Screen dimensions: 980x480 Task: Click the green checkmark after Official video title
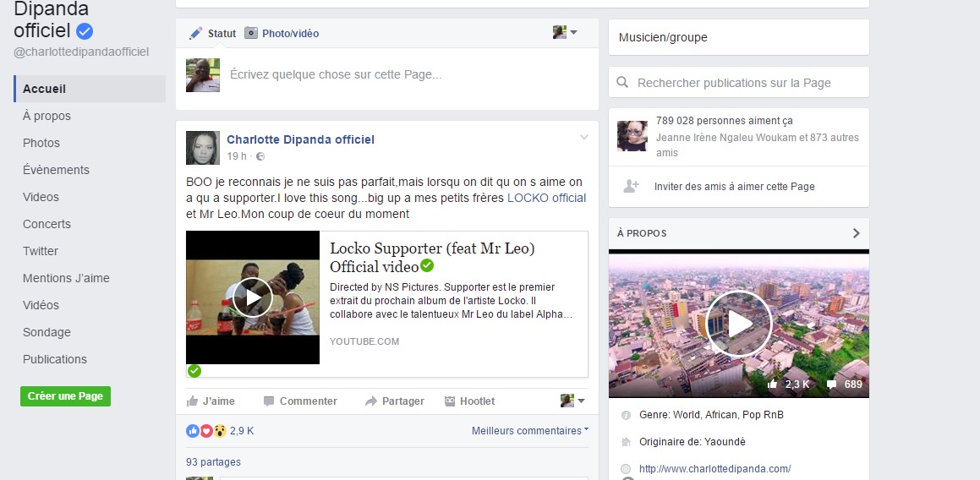pyautogui.click(x=427, y=266)
